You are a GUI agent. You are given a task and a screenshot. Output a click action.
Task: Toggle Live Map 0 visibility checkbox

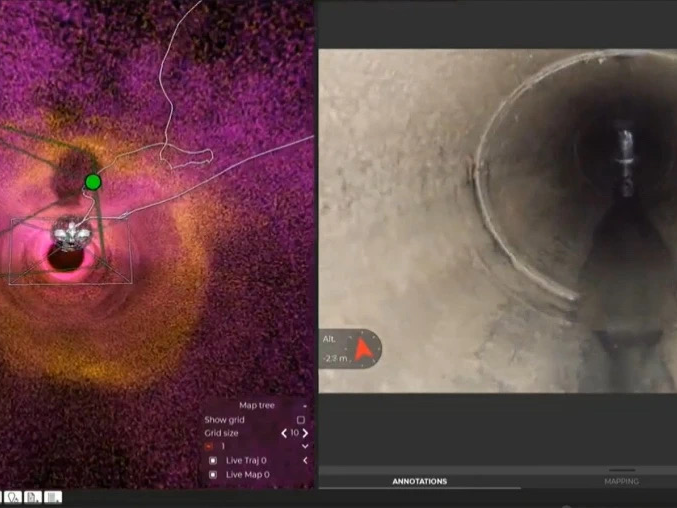tap(213, 474)
